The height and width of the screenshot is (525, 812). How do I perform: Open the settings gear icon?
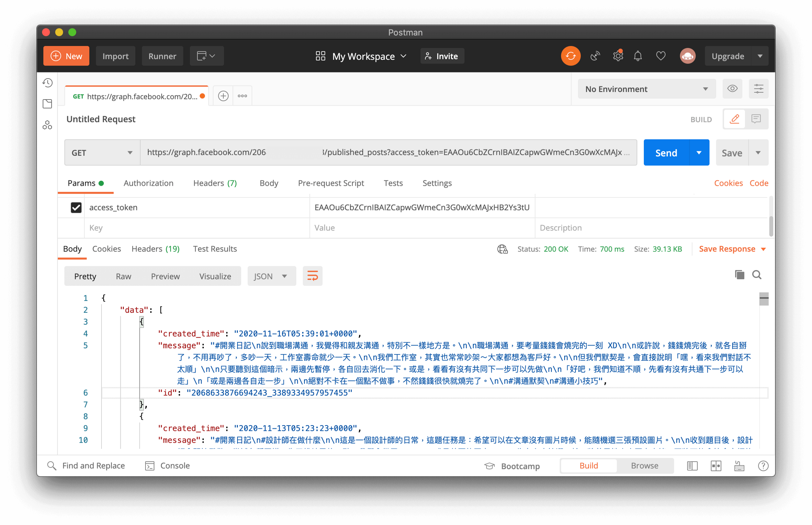click(x=617, y=56)
